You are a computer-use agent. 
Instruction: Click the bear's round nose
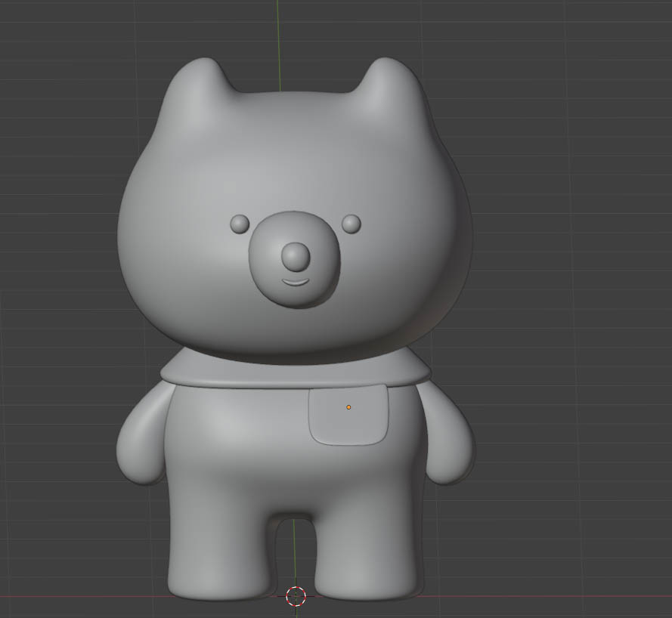click(296, 257)
